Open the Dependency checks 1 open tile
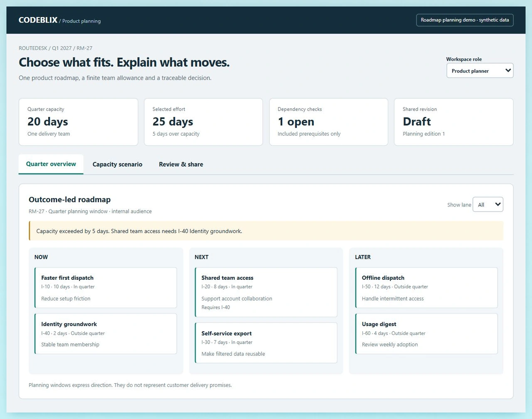 click(x=329, y=122)
